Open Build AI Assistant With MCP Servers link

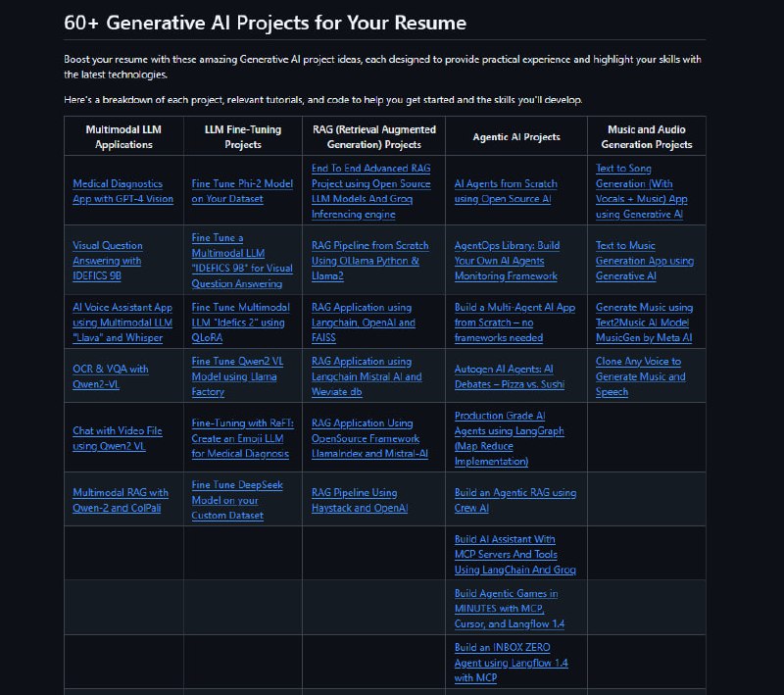[515, 554]
